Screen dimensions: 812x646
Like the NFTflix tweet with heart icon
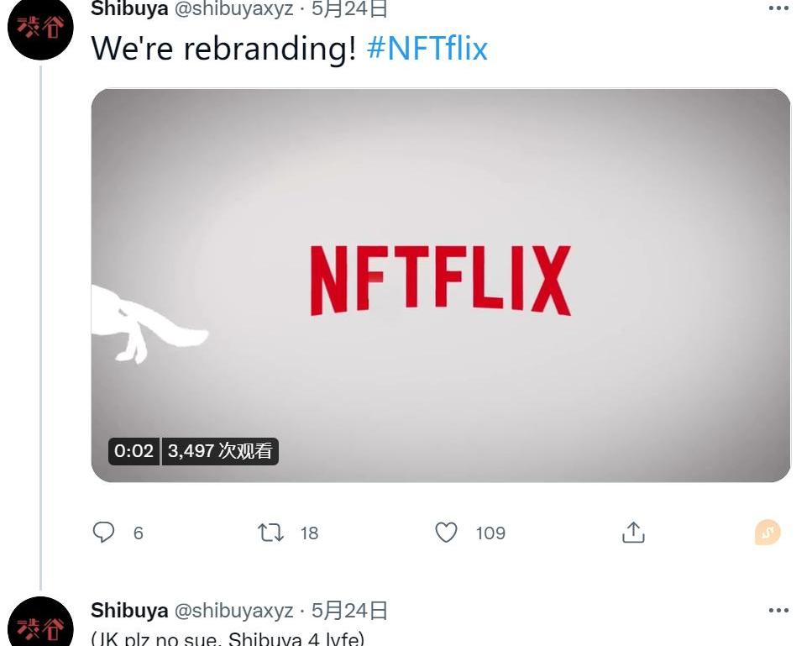click(x=446, y=533)
